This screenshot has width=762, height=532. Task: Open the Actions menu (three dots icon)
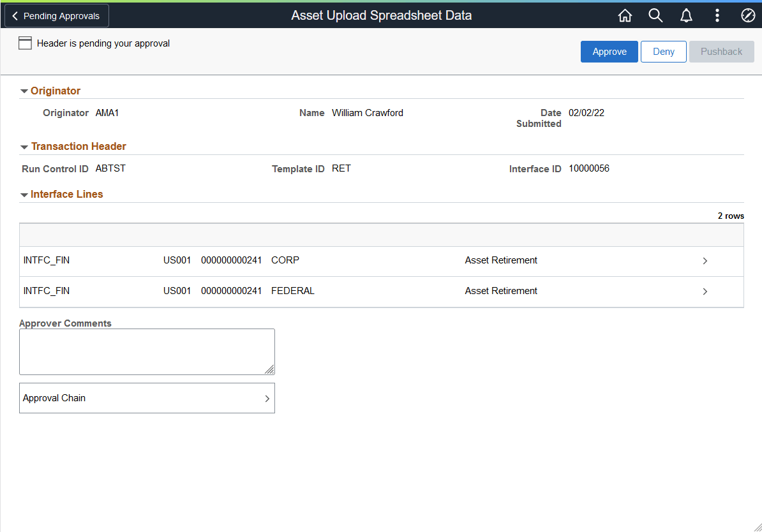[x=717, y=15]
